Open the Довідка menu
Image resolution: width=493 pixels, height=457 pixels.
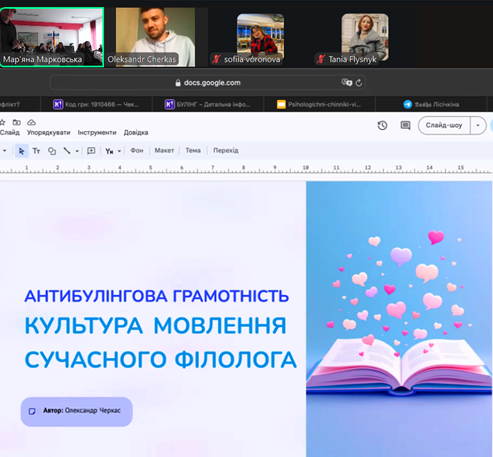click(136, 133)
